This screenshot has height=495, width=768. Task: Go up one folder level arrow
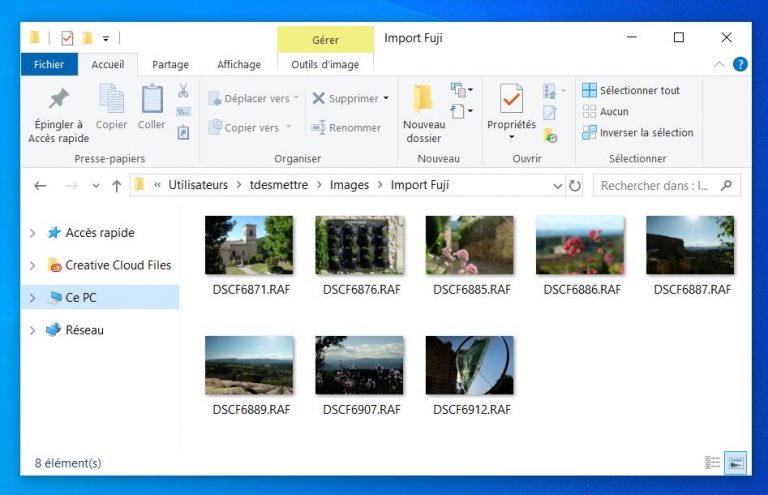[117, 186]
